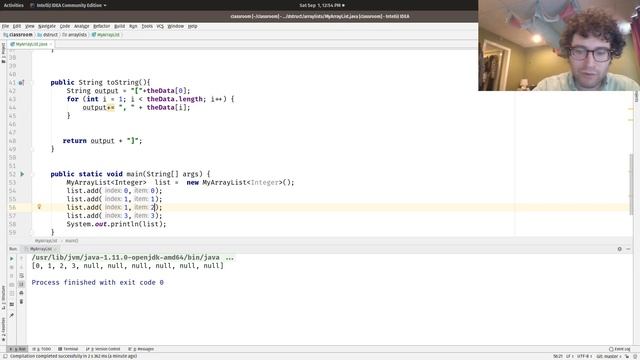Hide the Run panel with minimize icon
This screenshot has width=640, height=360.
[628, 249]
